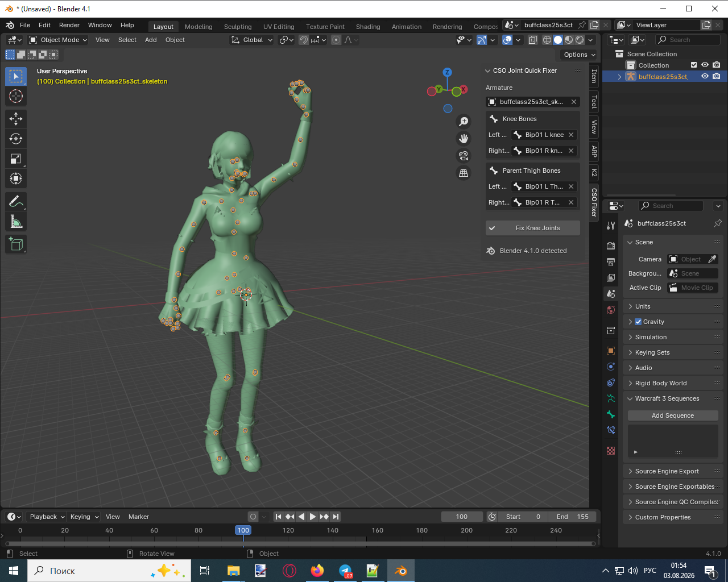This screenshot has width=728, height=582.
Task: Click the End frame 155 field
Action: (x=572, y=517)
